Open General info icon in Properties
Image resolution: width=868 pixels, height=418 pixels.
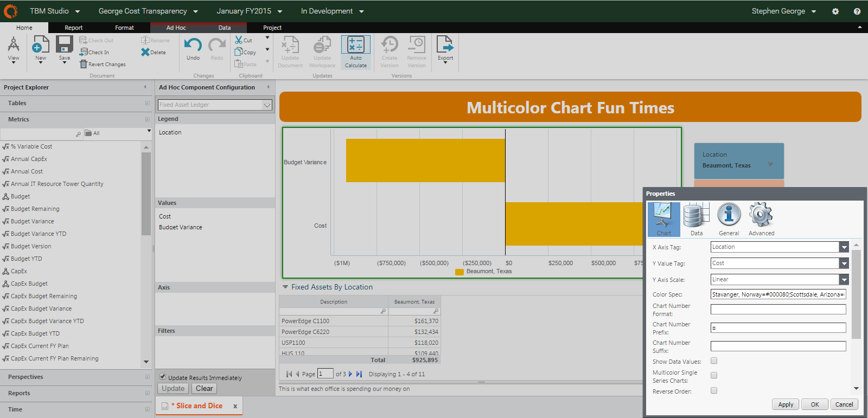pos(729,219)
